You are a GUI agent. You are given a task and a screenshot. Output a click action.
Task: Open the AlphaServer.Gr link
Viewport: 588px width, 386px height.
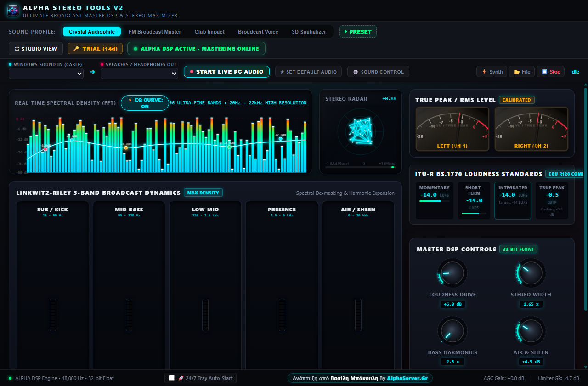407,378
